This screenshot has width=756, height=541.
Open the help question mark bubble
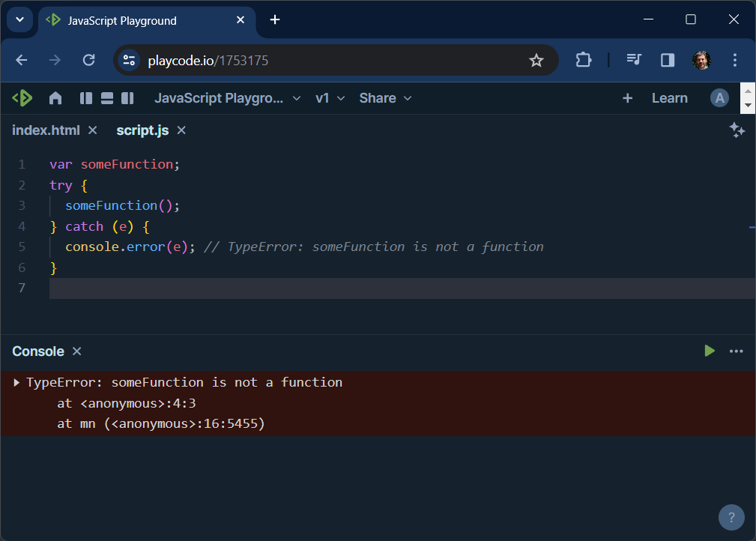pyautogui.click(x=731, y=517)
